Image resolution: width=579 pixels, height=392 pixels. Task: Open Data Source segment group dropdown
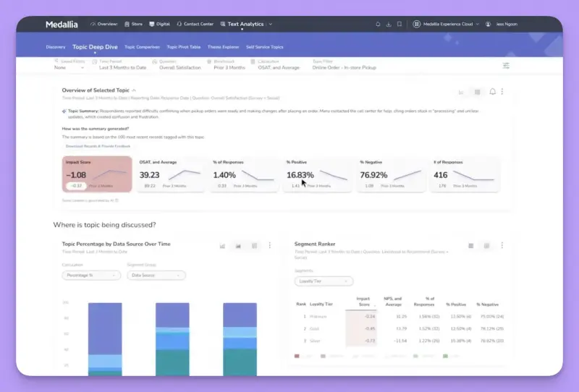(x=156, y=276)
